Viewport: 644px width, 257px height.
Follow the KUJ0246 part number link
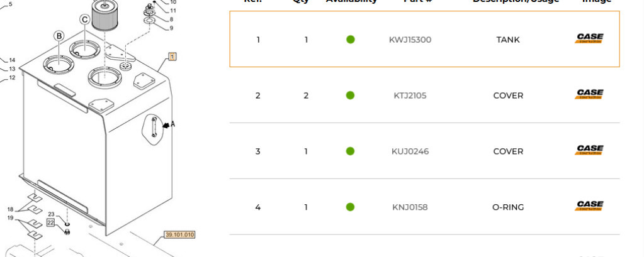pyautogui.click(x=410, y=151)
